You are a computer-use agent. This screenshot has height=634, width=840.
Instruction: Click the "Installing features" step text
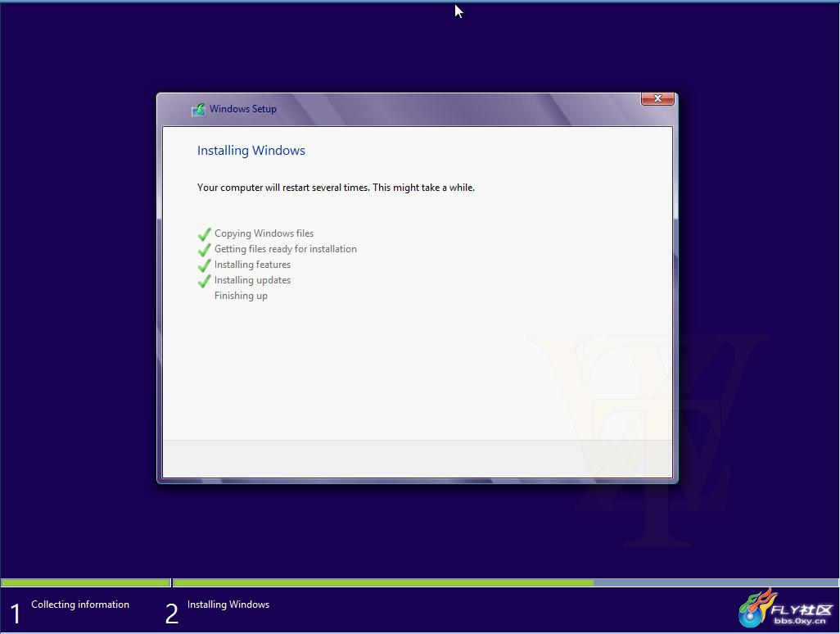pos(252,265)
